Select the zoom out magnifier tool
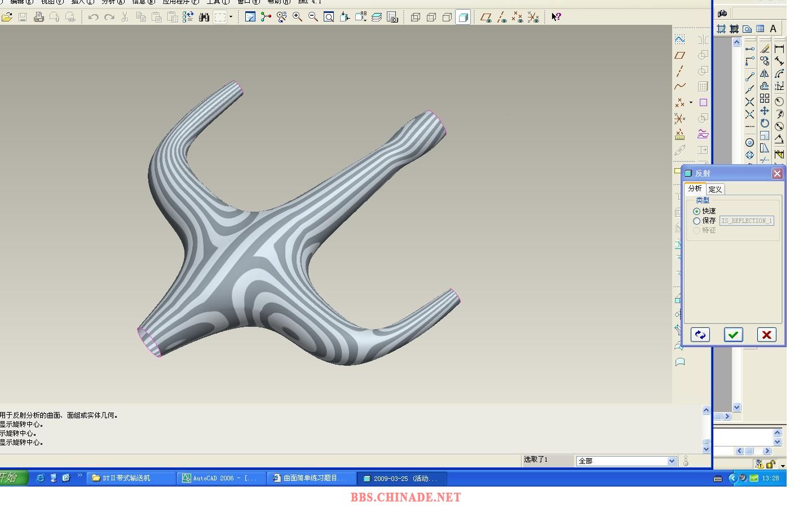 pos(313,17)
